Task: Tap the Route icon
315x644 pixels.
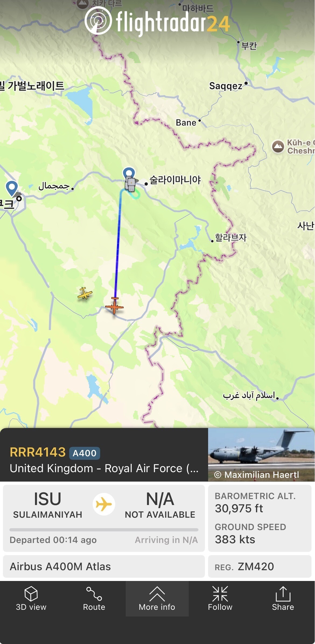Action: [94, 594]
